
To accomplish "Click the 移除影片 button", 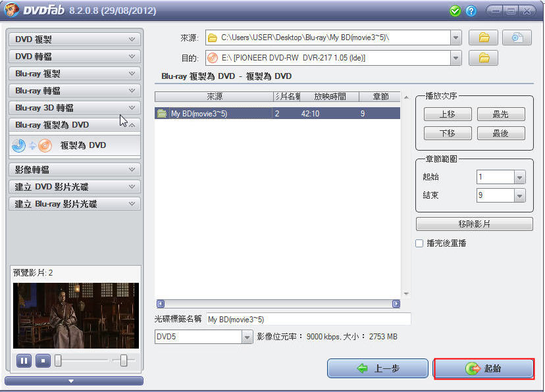I will pos(474,224).
